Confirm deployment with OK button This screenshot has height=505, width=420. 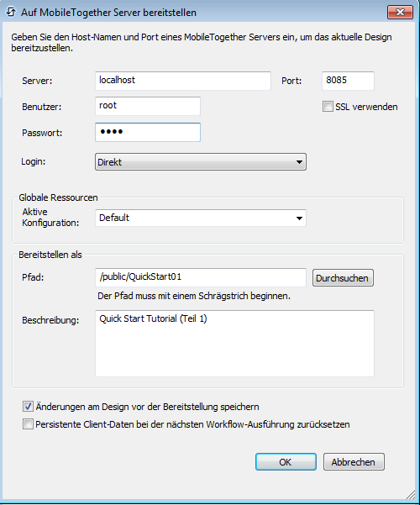(x=286, y=462)
